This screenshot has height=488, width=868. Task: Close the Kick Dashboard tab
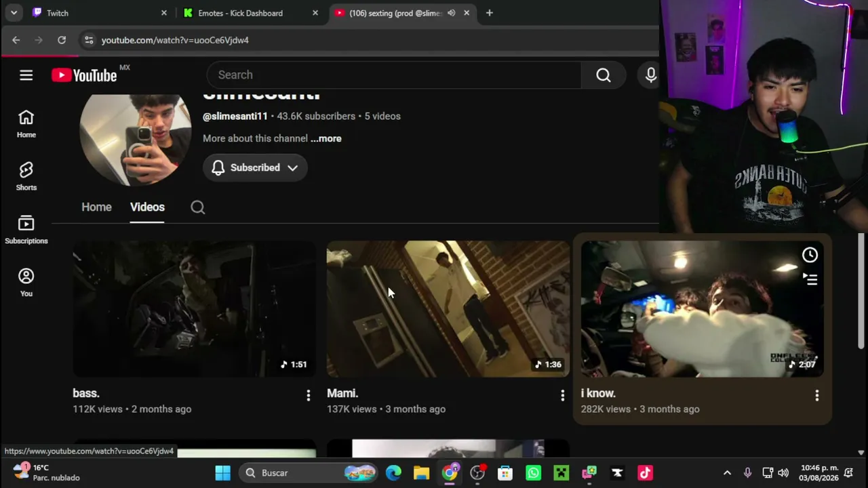315,13
